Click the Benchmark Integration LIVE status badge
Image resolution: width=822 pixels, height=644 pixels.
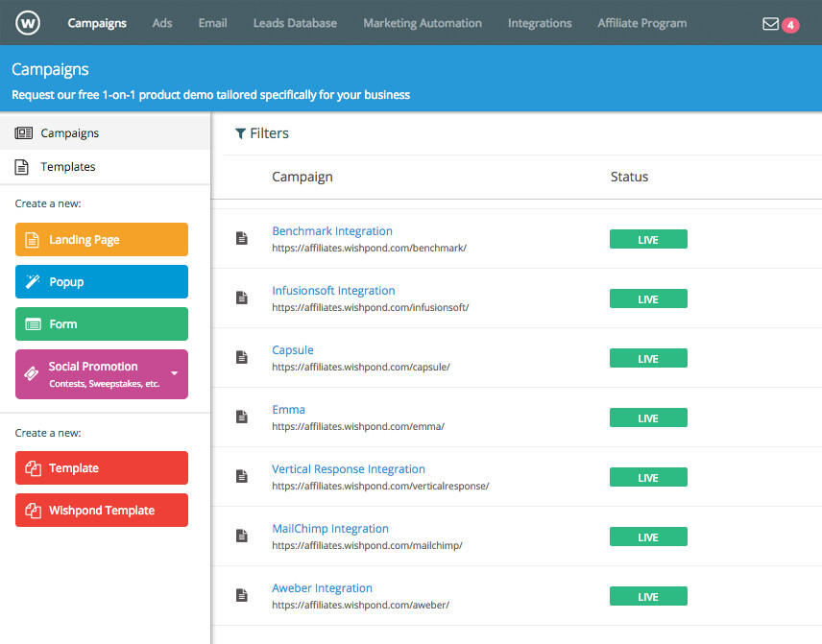pyautogui.click(x=648, y=240)
